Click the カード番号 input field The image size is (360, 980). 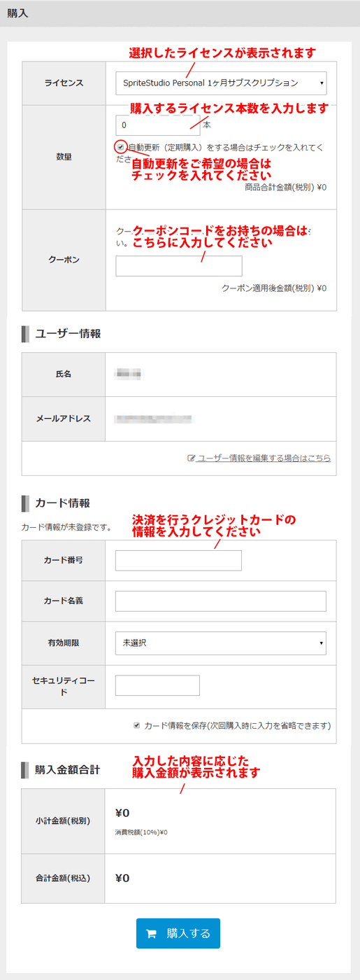(x=178, y=561)
